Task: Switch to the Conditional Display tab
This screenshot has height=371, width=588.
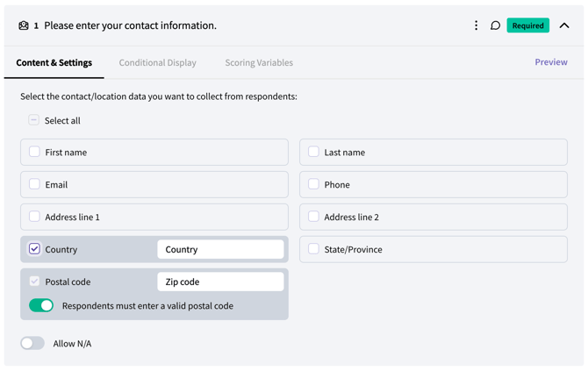Action: 158,63
